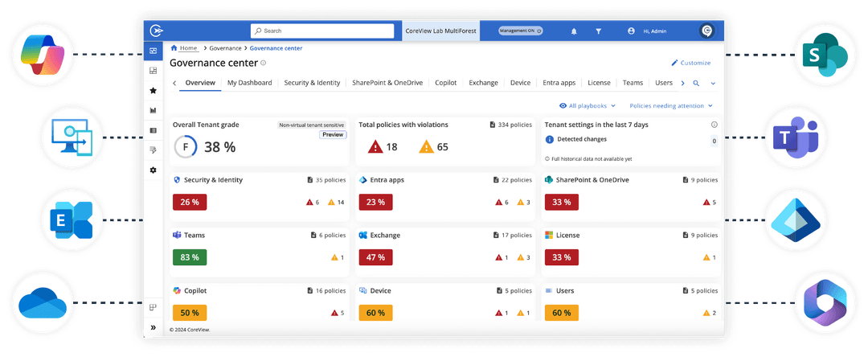This screenshot has height=357, width=868.
Task: Open the Teams tab
Action: pos(633,83)
